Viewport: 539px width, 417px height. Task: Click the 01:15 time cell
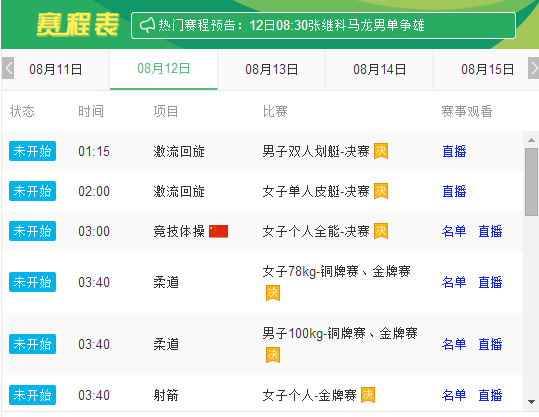click(94, 151)
